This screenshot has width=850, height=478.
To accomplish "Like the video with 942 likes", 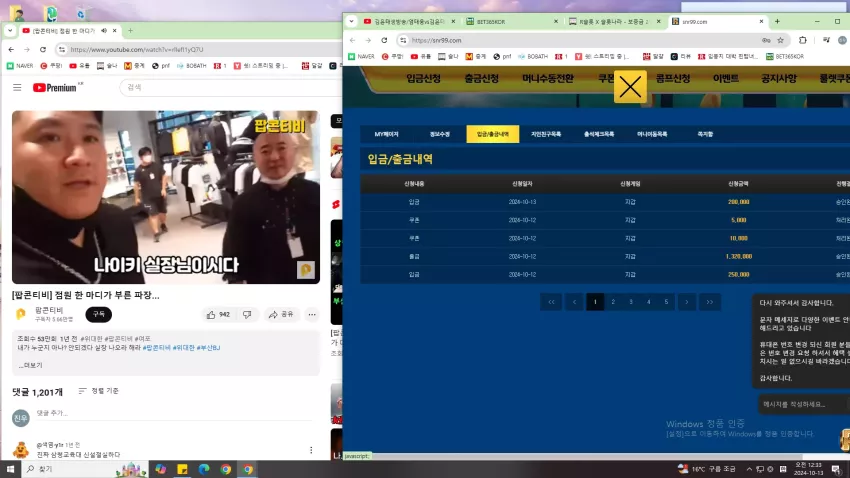I will tap(218, 314).
